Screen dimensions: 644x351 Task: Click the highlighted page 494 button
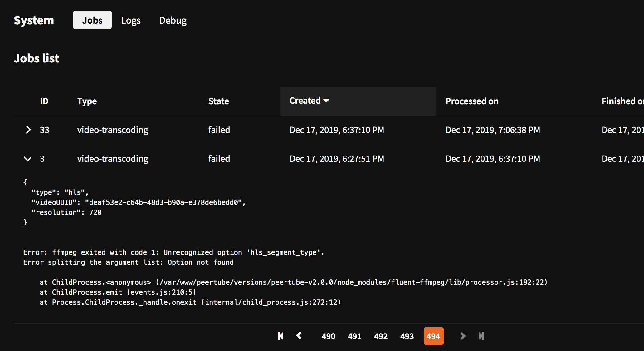point(433,336)
